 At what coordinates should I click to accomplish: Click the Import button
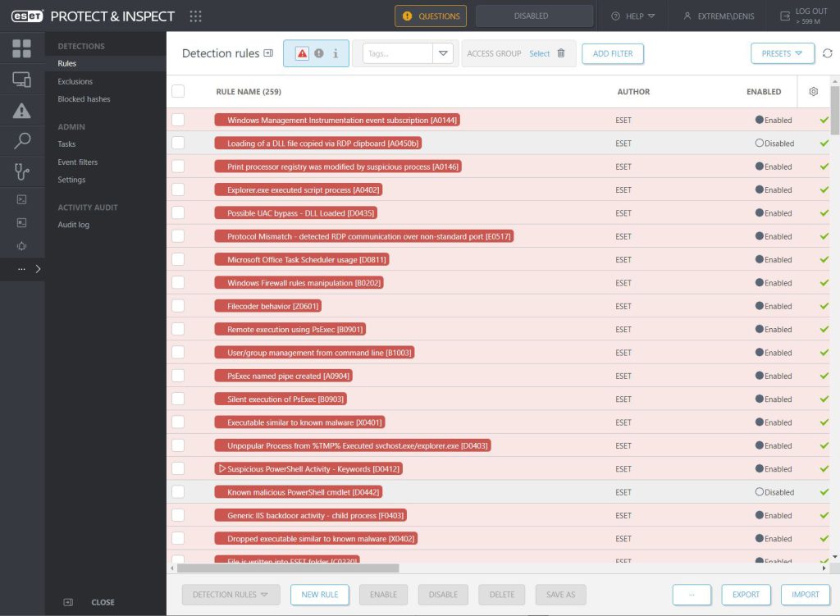coord(805,595)
